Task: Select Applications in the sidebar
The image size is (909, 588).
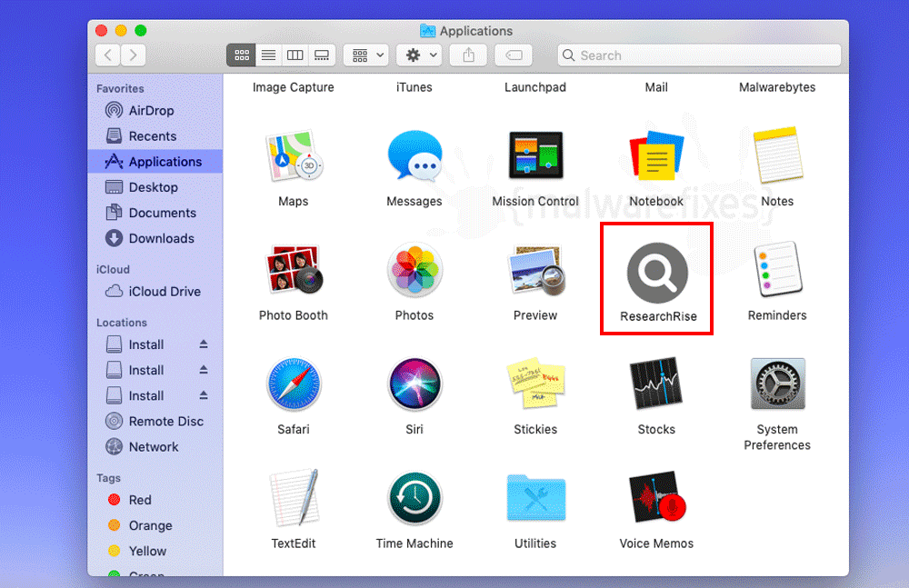Action: point(155,161)
